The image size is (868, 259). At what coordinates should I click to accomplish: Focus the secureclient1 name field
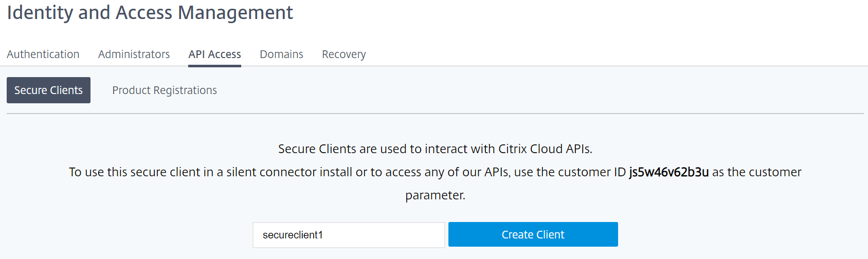349,235
